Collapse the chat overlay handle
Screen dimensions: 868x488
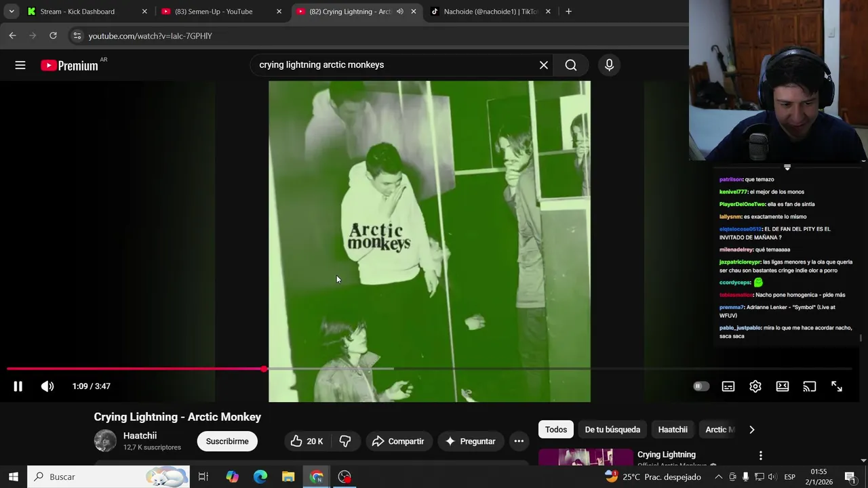click(x=787, y=167)
